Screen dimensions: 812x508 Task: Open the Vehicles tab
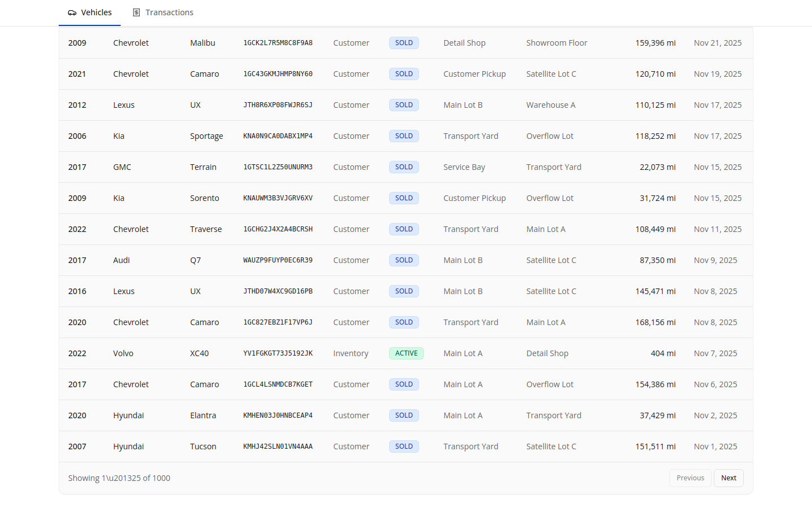click(x=90, y=12)
